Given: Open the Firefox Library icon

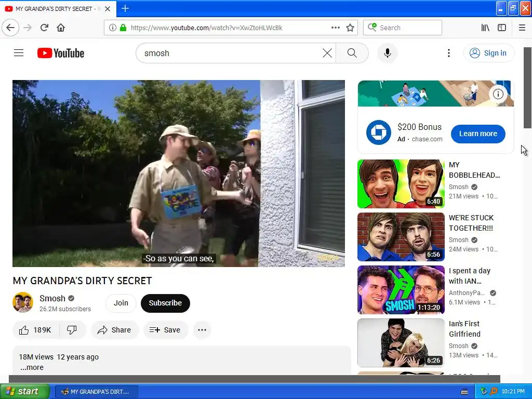Looking at the screenshot, I should click(485, 28).
